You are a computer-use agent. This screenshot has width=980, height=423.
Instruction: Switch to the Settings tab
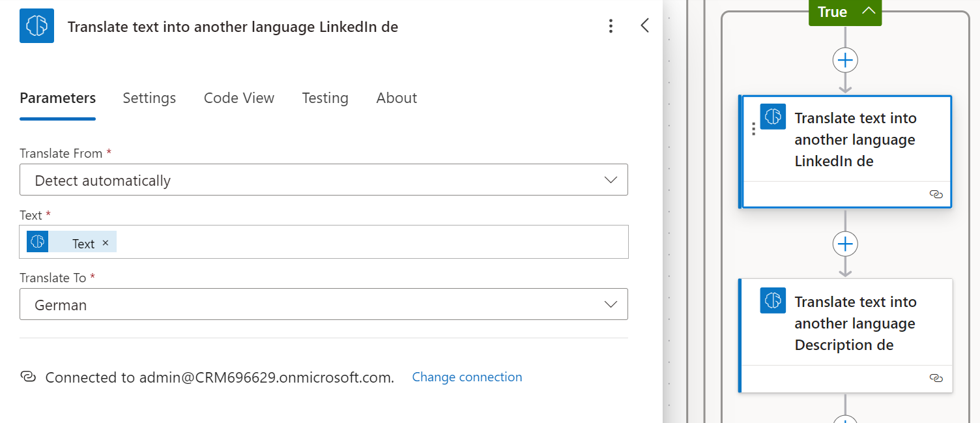coord(149,98)
